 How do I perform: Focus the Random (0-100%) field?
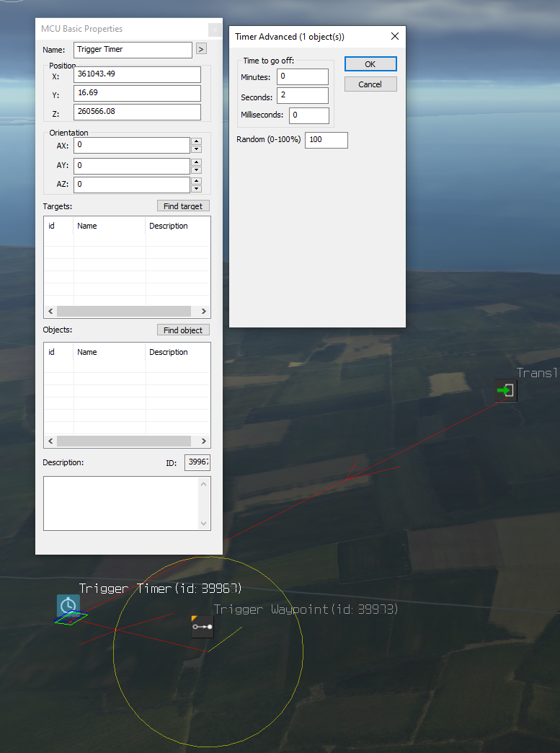click(326, 140)
